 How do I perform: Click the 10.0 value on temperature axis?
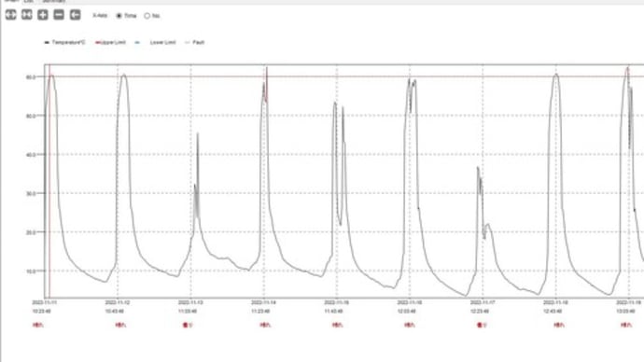(x=31, y=271)
